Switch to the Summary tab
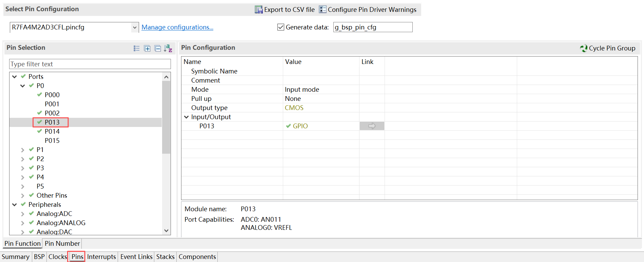This screenshot has height=262, width=644. tap(16, 257)
